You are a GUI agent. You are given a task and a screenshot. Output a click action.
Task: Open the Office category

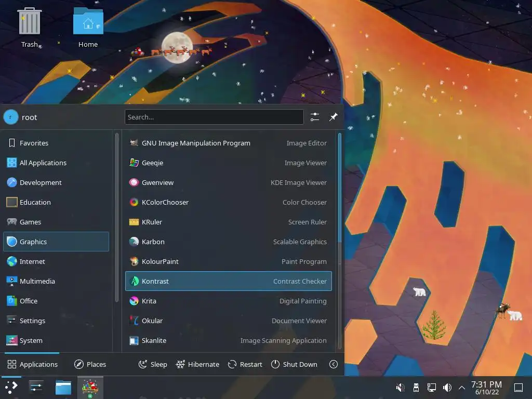pos(56,301)
